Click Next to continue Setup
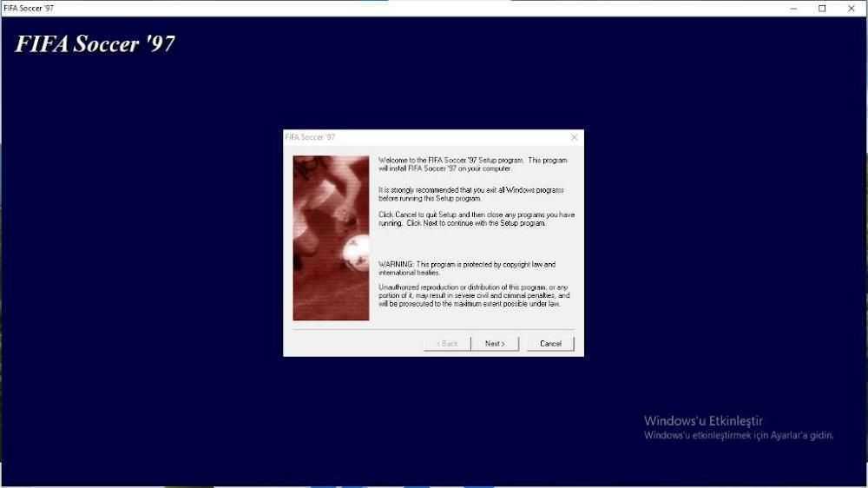868x488 pixels. point(495,344)
